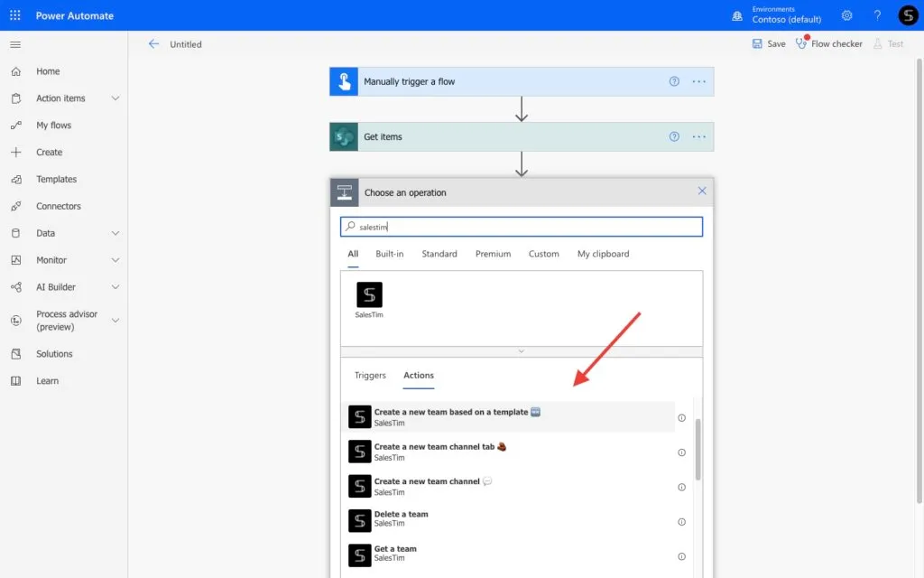The width and height of the screenshot is (924, 578).
Task: Click the My flows icon
Action: (16, 125)
